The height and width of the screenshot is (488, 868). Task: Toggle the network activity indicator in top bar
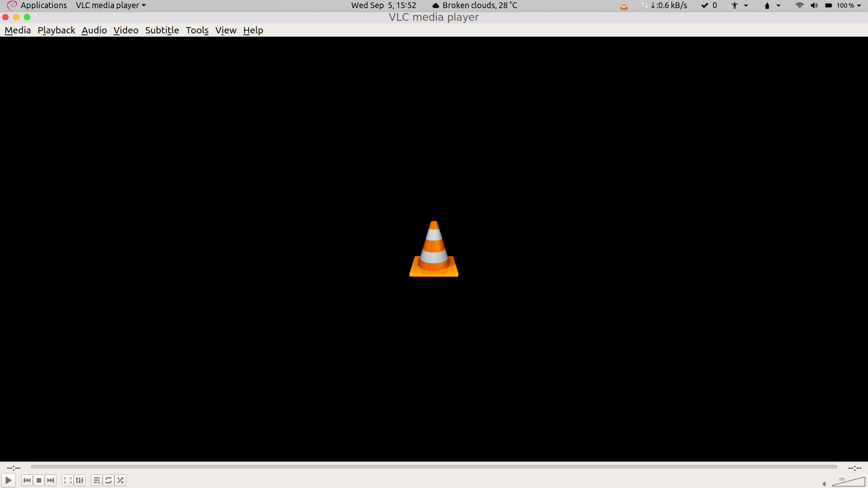[646, 5]
